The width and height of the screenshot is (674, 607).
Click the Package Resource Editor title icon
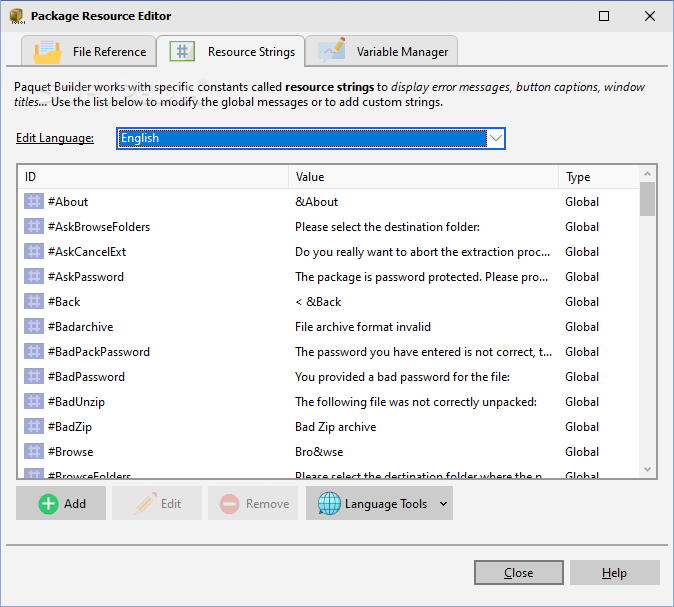(x=17, y=16)
